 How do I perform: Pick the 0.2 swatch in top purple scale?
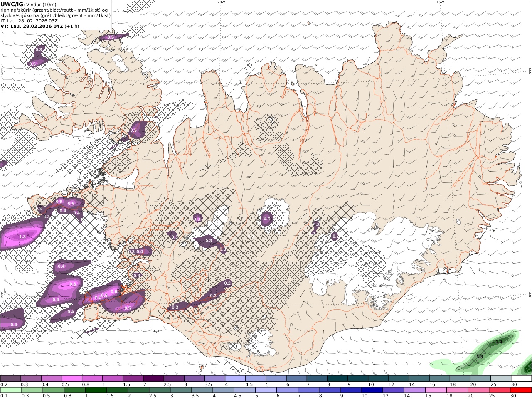10,378
